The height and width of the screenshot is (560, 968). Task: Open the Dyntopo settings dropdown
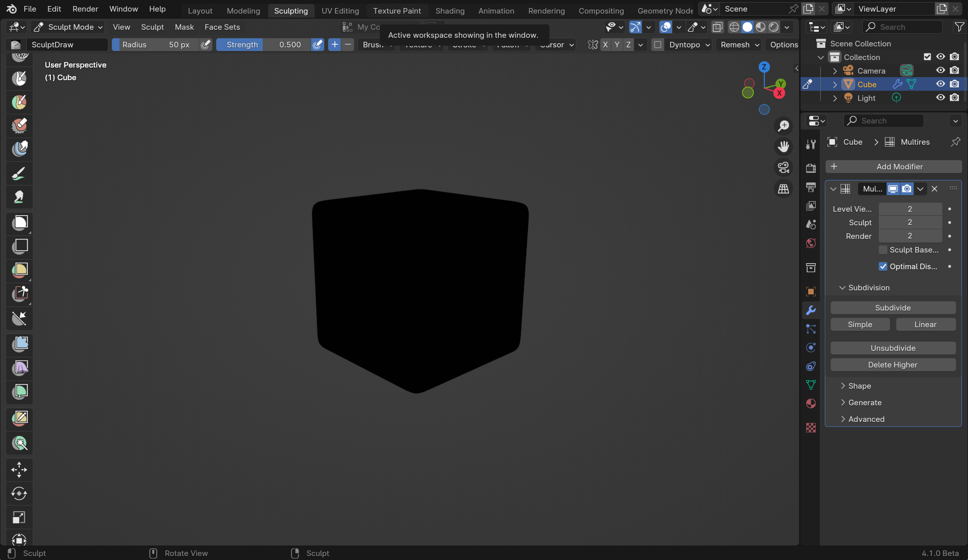tap(690, 45)
